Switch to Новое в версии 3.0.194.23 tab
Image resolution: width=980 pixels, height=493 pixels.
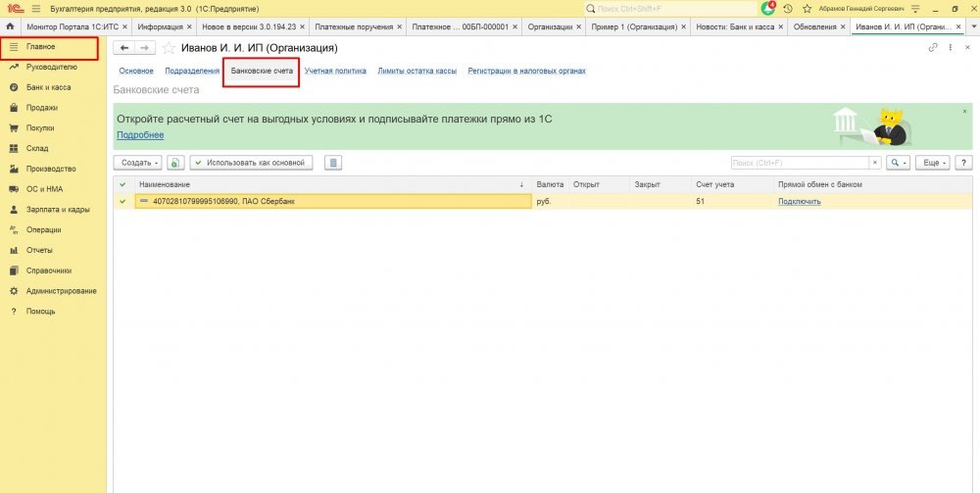[249, 26]
